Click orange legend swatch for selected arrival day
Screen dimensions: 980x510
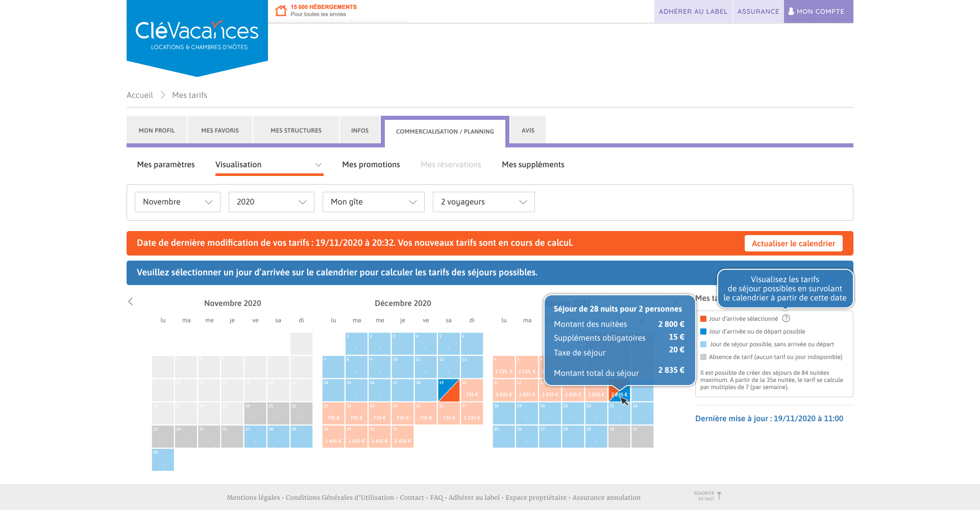point(703,319)
